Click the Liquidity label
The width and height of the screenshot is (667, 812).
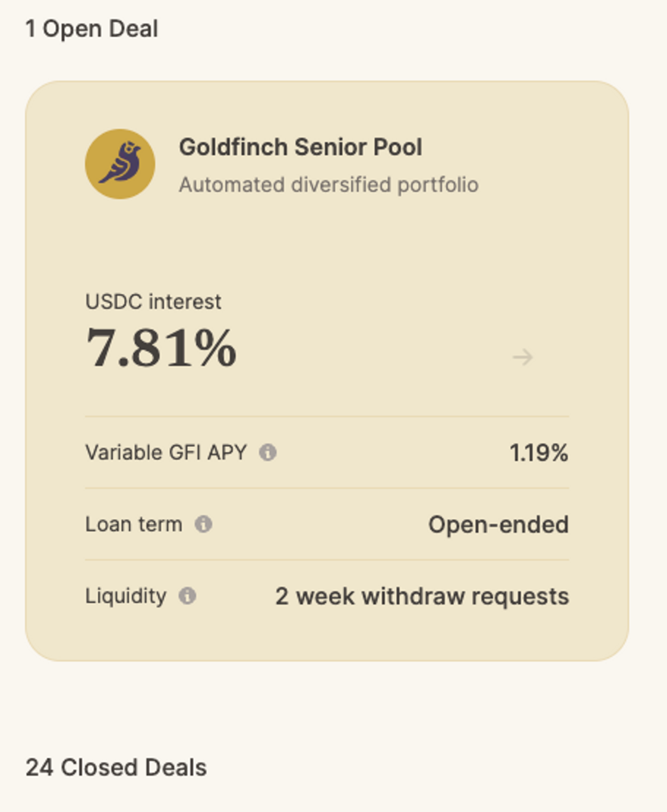coord(126,596)
